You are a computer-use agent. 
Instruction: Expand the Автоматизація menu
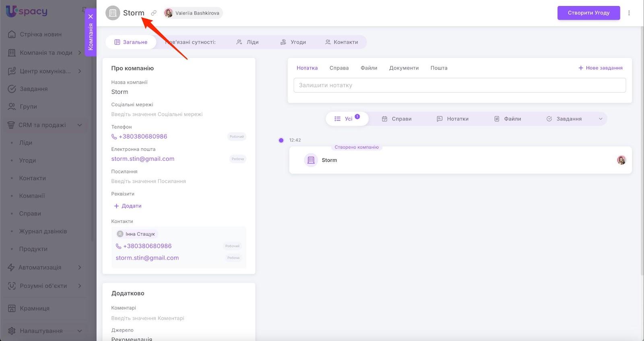80,267
